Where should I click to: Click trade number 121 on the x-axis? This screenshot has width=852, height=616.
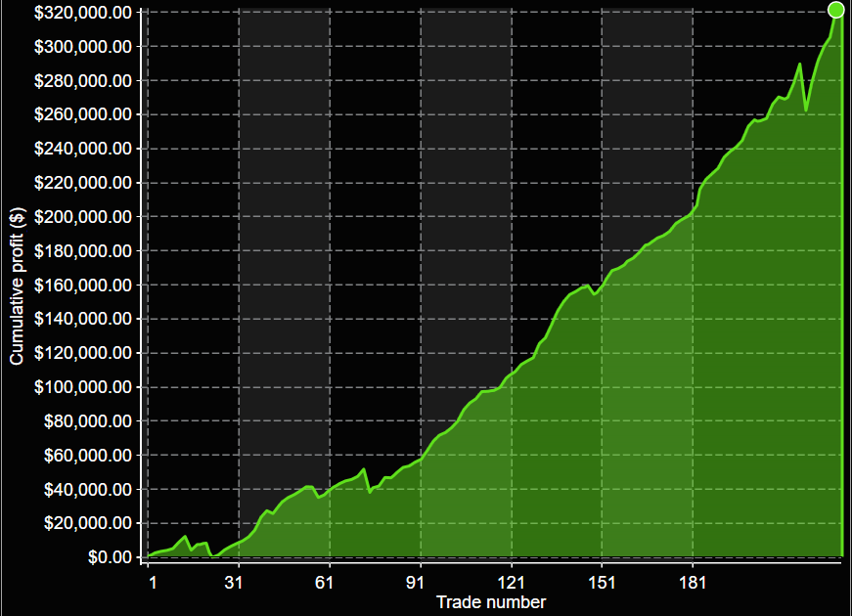pos(512,583)
